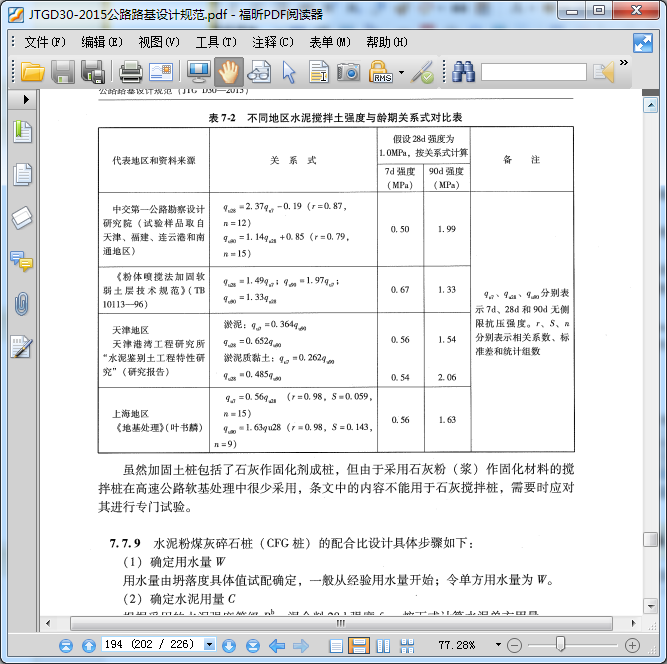Open the 编辑(E) menu
The height and width of the screenshot is (664, 667).
coord(102,42)
